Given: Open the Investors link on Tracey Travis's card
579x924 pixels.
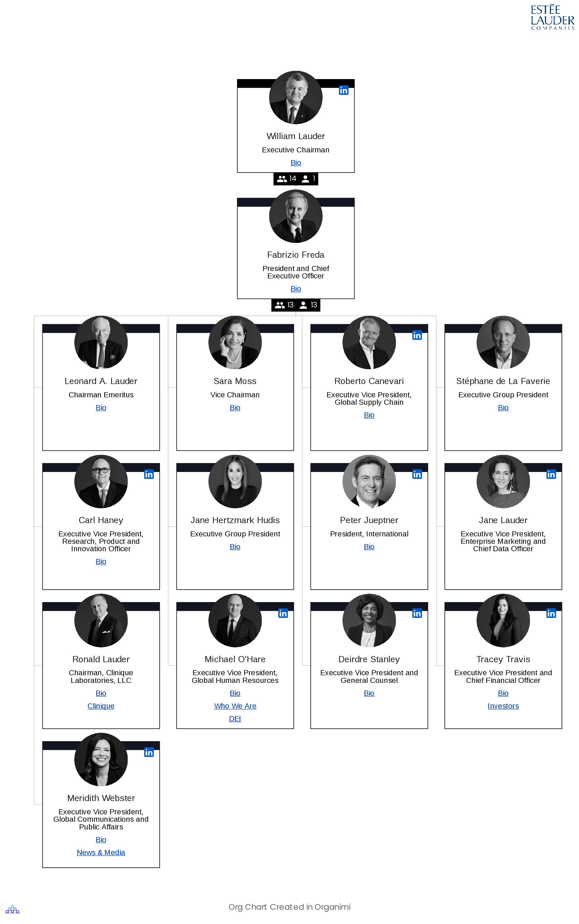Looking at the screenshot, I should (x=503, y=706).
